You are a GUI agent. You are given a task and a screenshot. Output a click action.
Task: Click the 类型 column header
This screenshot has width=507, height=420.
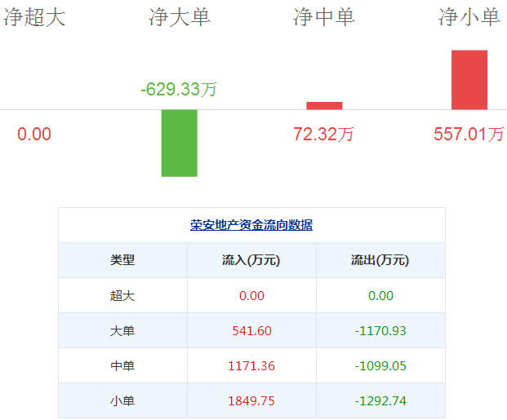122,260
